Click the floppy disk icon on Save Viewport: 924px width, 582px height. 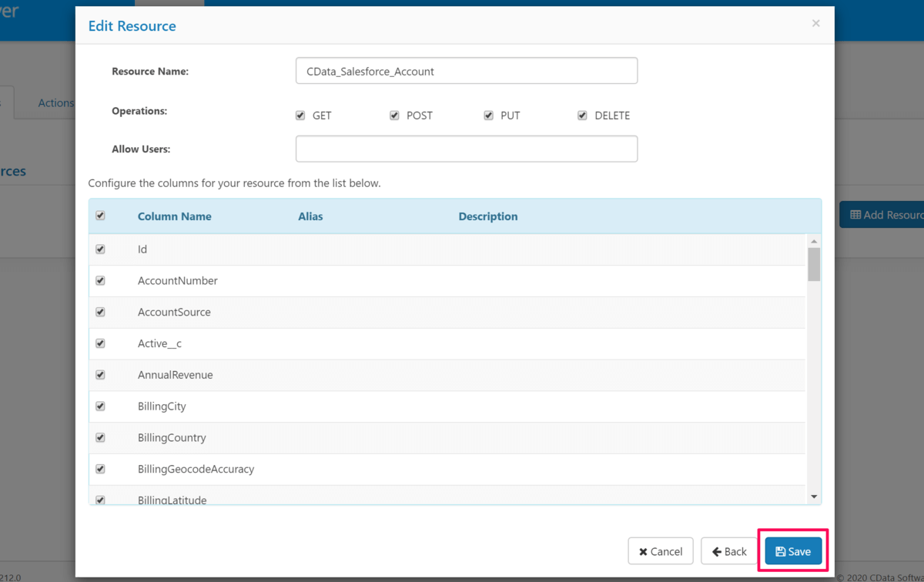tap(780, 551)
